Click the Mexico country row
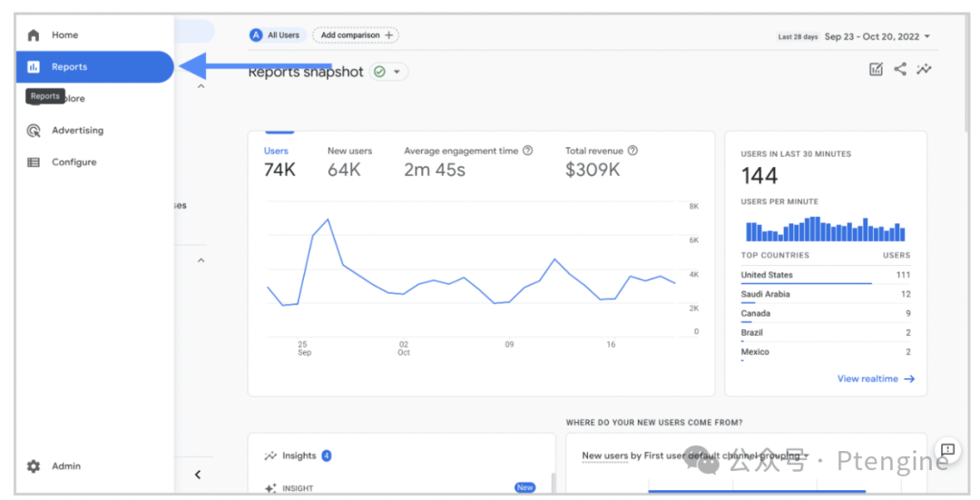Screen dimensions: 980x500 tap(826, 352)
